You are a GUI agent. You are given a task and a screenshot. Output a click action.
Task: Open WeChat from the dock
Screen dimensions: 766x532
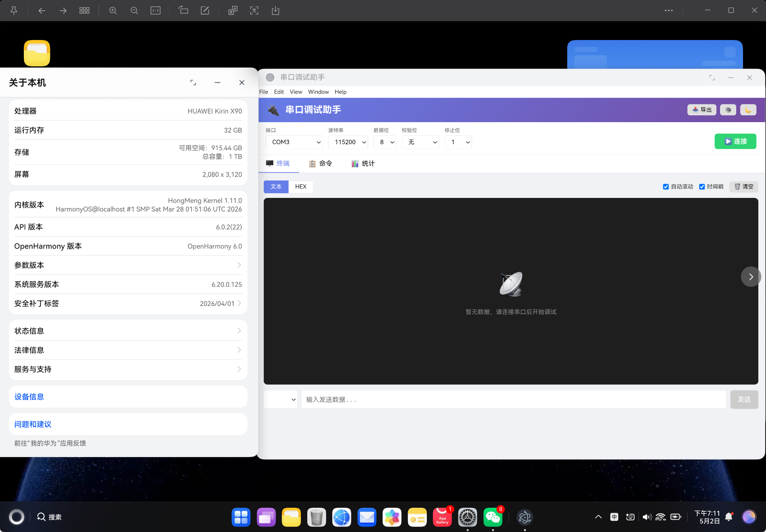point(493,517)
